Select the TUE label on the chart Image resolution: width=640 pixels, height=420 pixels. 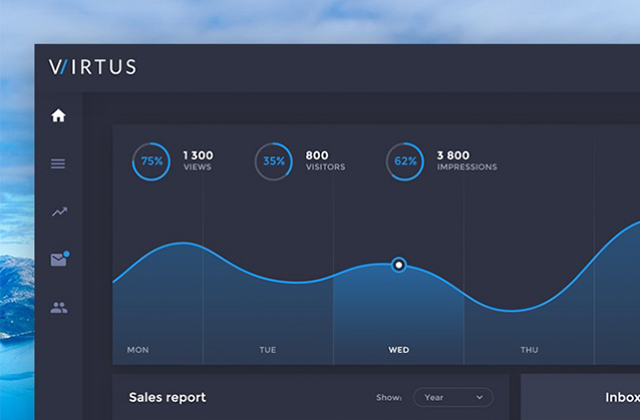[268, 350]
